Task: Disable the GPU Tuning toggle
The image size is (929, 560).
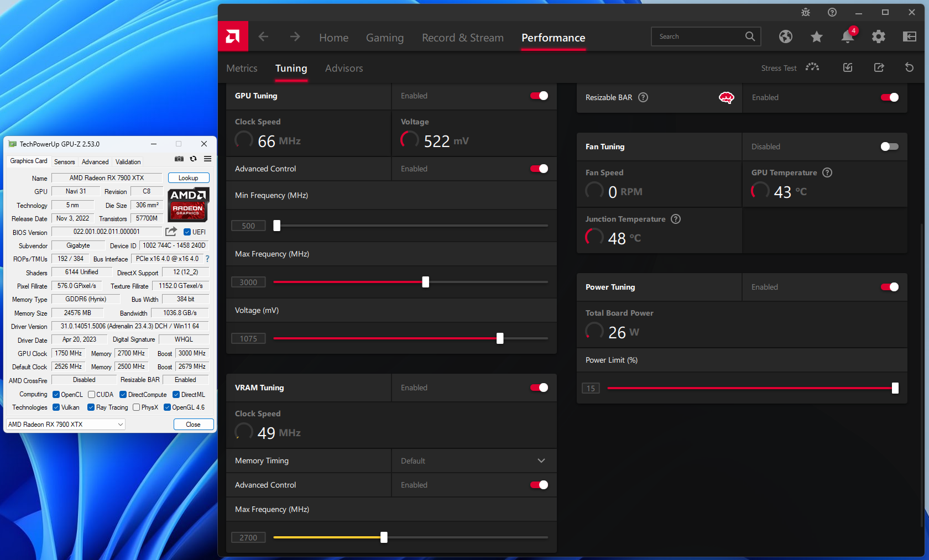Action: pos(539,96)
